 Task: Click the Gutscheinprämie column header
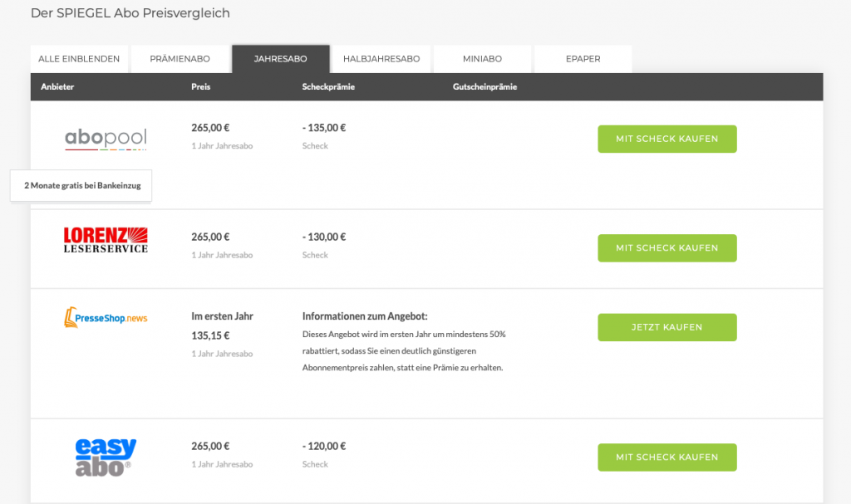point(485,87)
